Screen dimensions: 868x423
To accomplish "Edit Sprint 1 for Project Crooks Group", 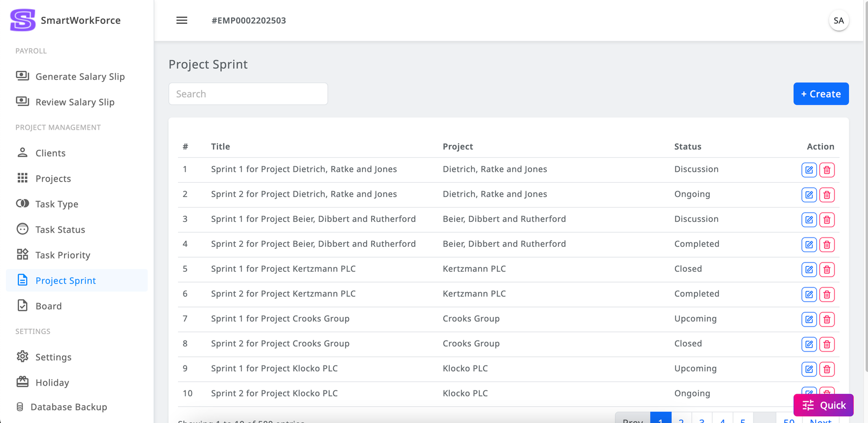I will click(x=809, y=319).
